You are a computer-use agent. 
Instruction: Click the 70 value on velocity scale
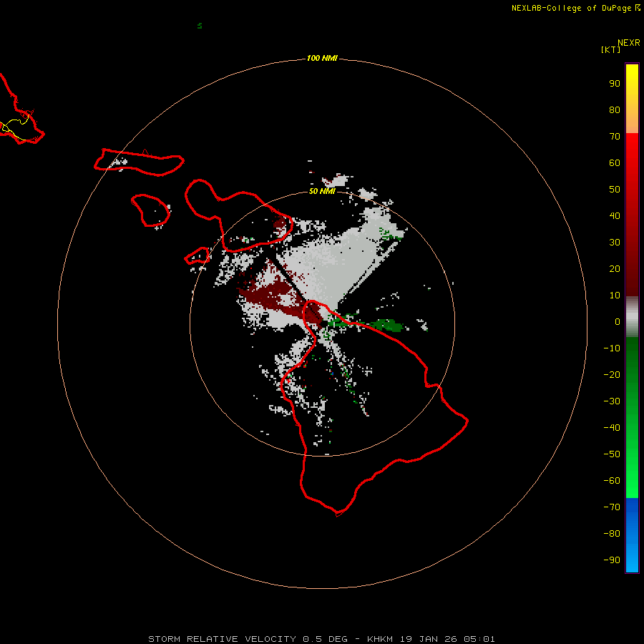click(x=615, y=137)
